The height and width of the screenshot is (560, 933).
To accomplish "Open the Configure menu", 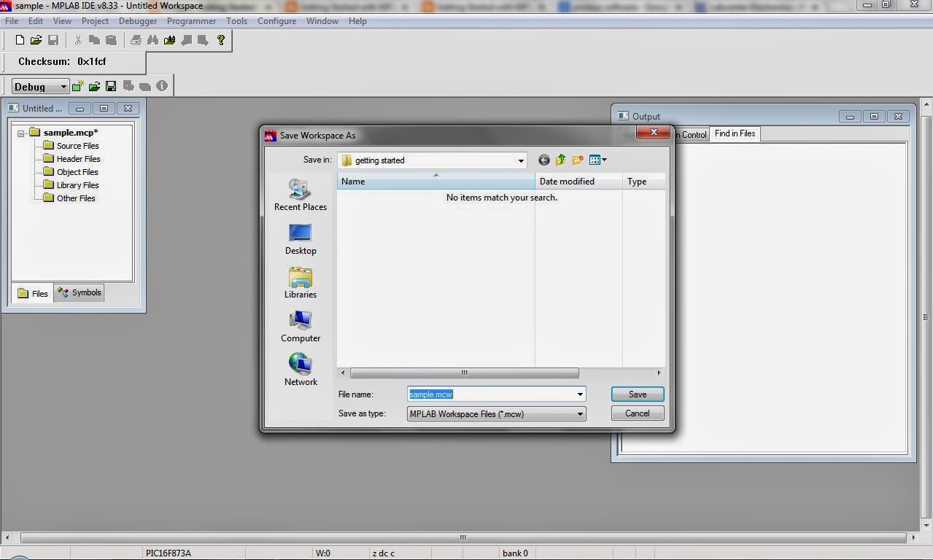I will (276, 21).
